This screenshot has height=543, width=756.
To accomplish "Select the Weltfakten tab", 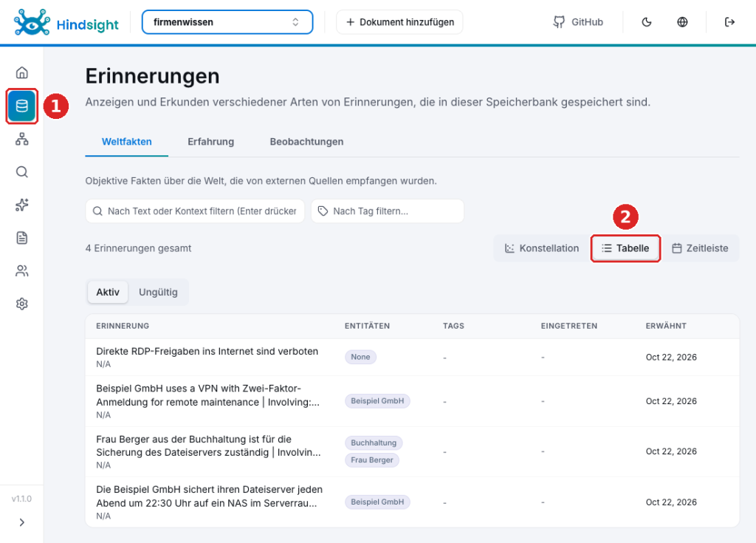I will 127,142.
